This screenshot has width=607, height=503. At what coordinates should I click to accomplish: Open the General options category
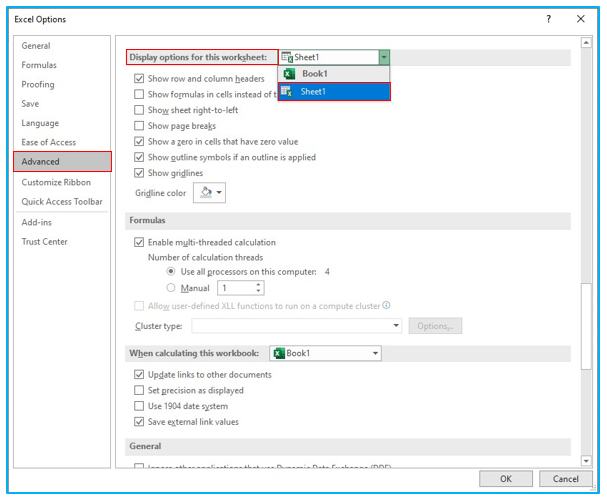pyautogui.click(x=36, y=46)
